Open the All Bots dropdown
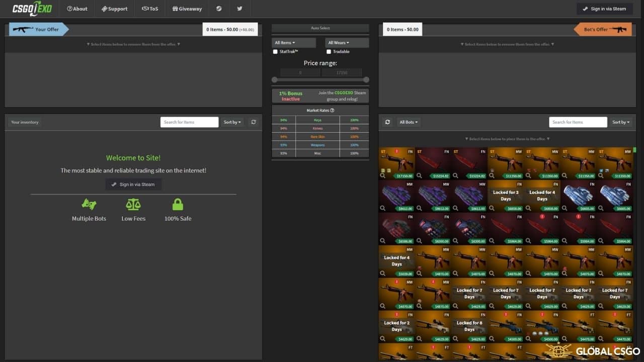 tap(409, 122)
